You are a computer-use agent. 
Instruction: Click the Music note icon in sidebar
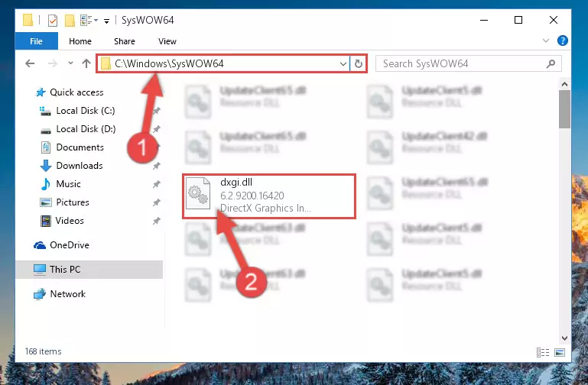click(45, 184)
